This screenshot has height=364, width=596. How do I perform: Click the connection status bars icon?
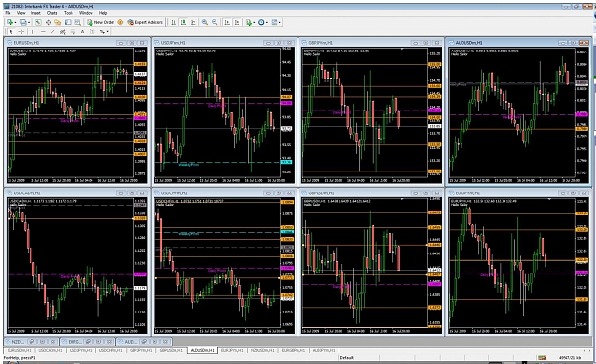tap(542, 357)
